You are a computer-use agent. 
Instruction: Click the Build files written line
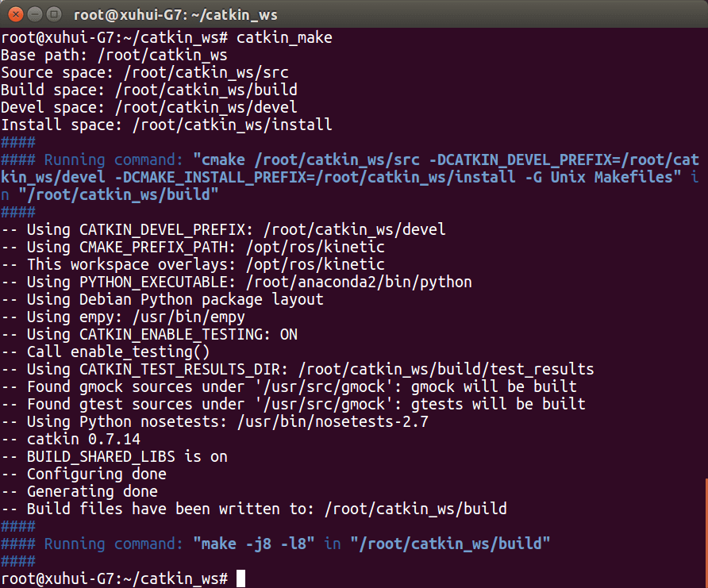pyautogui.click(x=267, y=509)
